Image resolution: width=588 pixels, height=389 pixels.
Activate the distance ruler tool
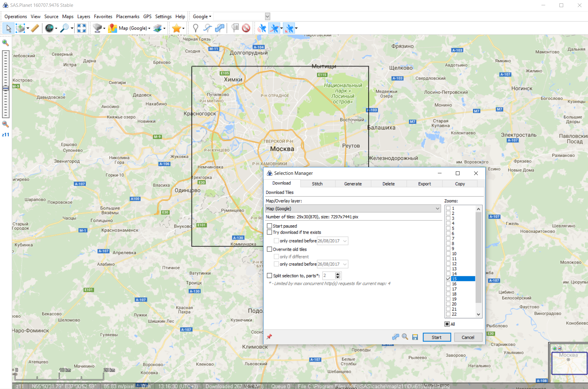pos(35,28)
